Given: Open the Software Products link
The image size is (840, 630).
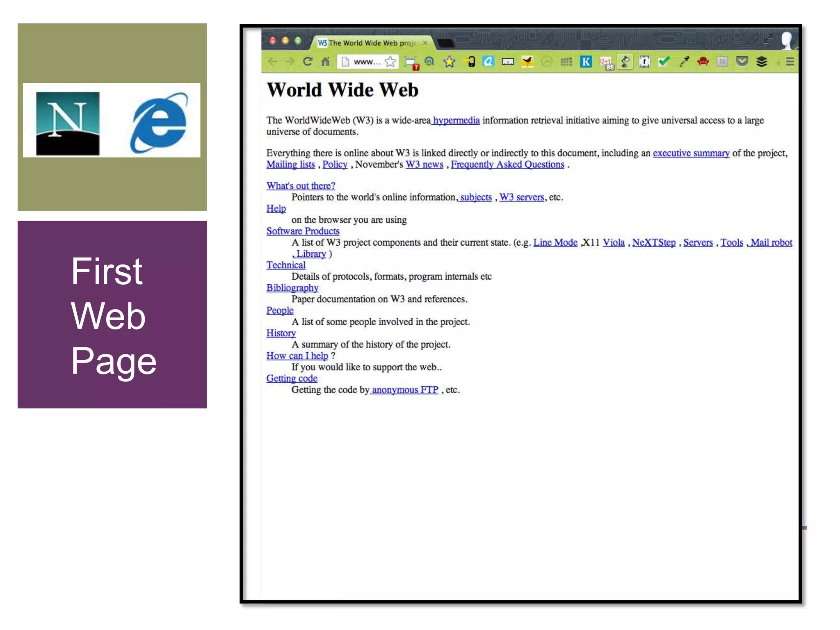Looking at the screenshot, I should 303,231.
